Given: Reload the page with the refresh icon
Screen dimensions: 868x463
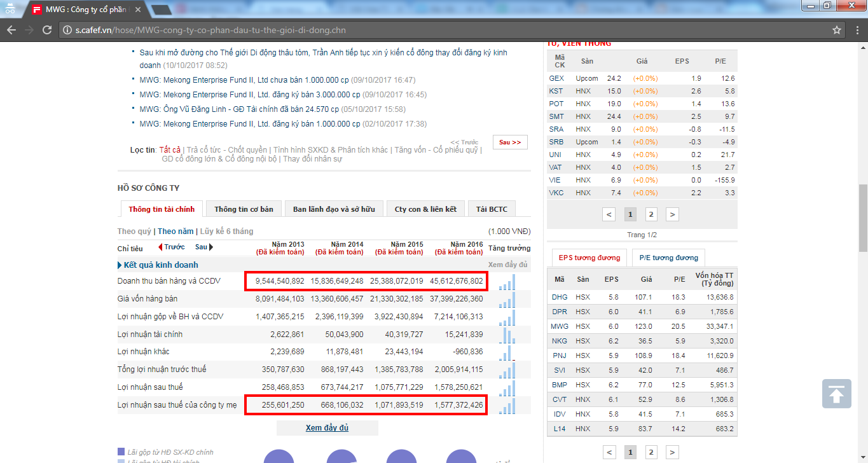Looking at the screenshot, I should pos(47,30).
